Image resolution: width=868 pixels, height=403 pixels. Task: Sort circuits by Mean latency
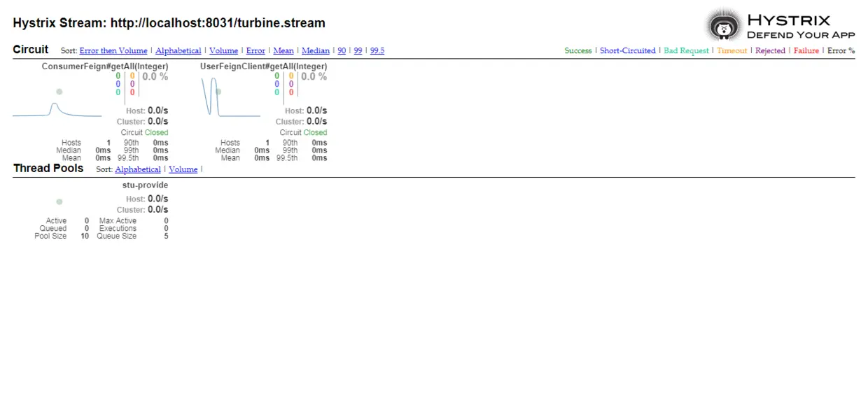click(283, 51)
